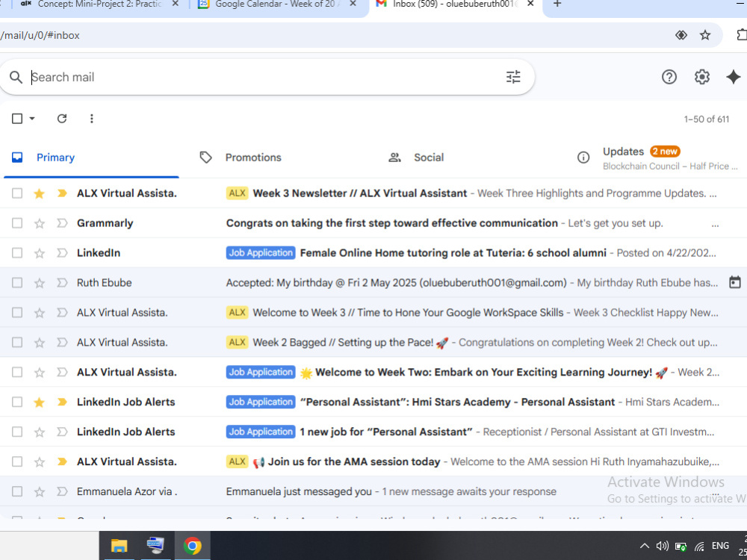Select checkbox for Grammarly email
The width and height of the screenshot is (747, 560).
17,223
